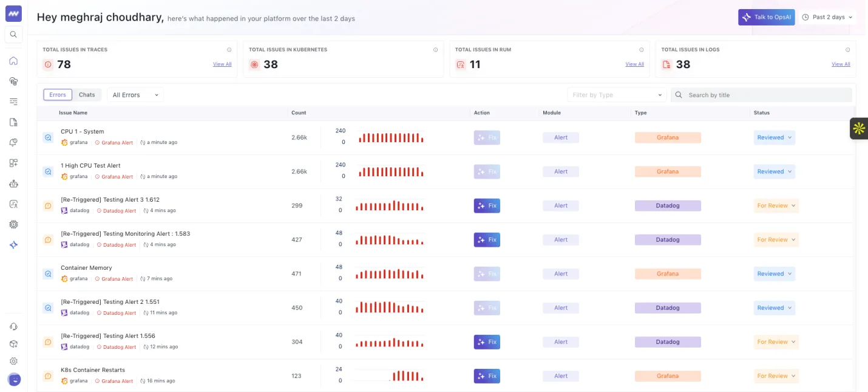Click the blue review icon for Container Memory row
The width and height of the screenshot is (868, 392).
(x=48, y=274)
